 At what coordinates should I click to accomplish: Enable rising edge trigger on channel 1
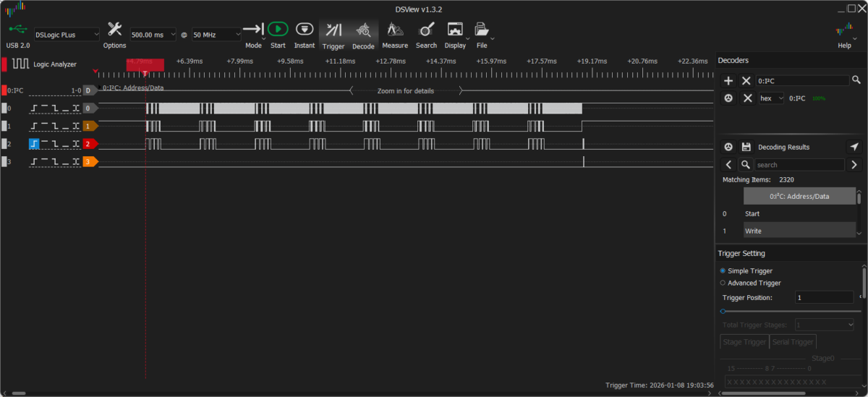tap(35, 126)
